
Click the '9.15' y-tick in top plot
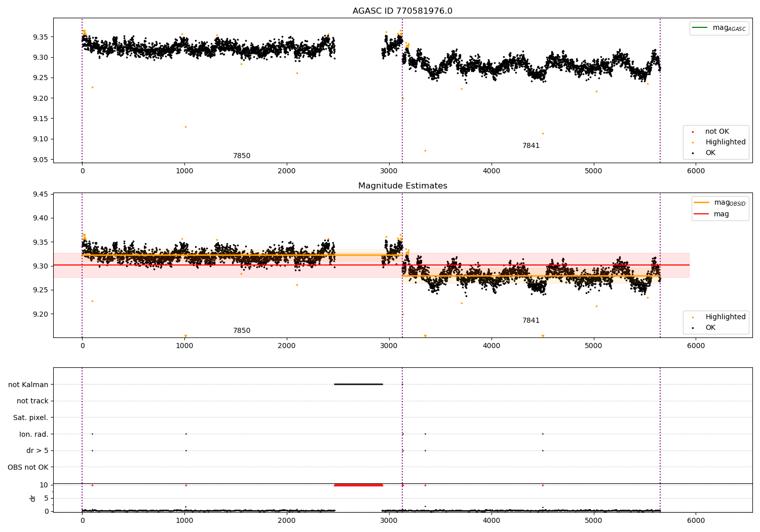(41, 119)
